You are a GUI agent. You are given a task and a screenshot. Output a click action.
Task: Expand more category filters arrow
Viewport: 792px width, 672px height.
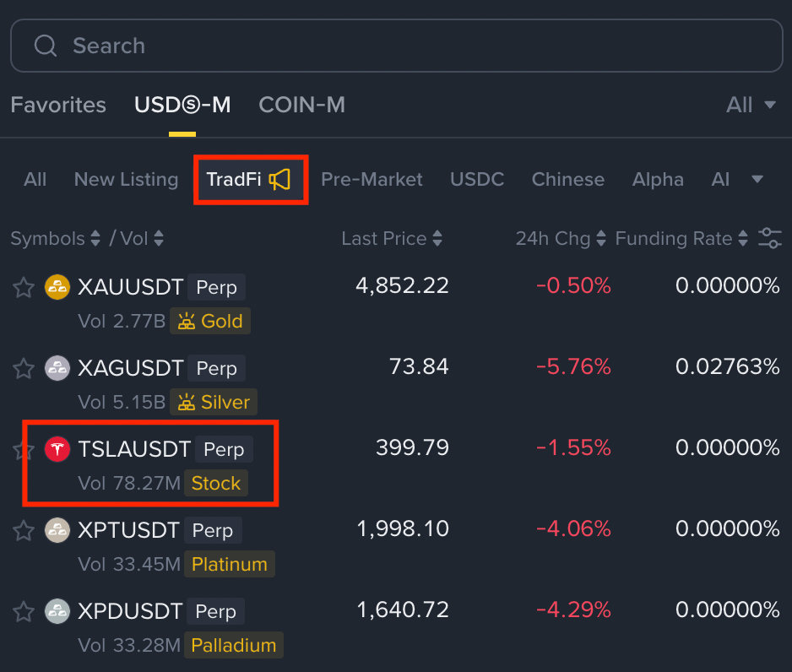[x=757, y=179]
